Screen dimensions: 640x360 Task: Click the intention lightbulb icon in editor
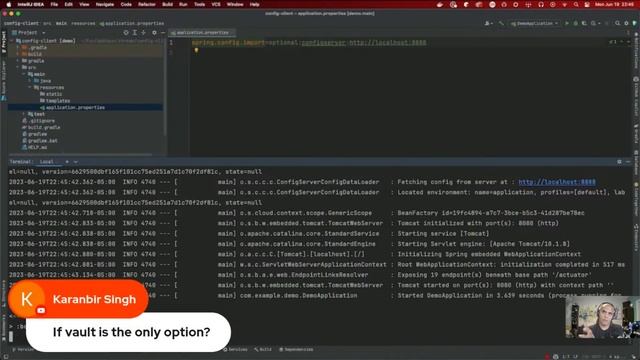pyautogui.click(x=196, y=51)
